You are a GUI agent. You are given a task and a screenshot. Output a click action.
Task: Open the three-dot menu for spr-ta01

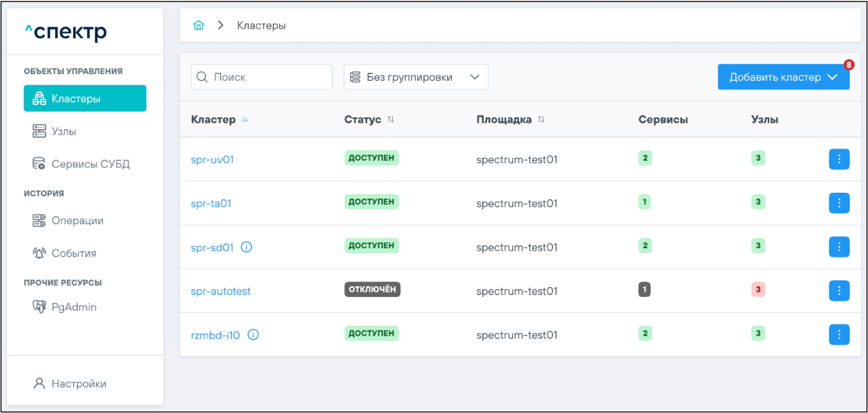tap(839, 203)
